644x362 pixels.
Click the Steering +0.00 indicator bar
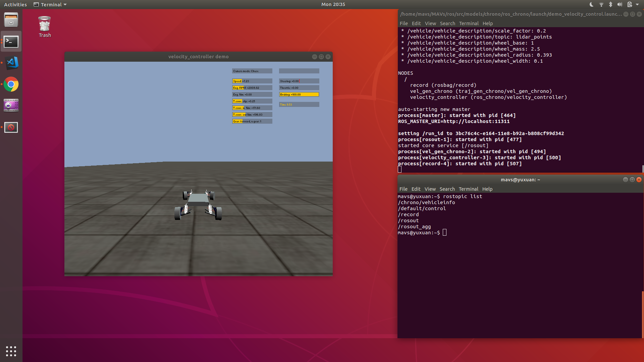(x=299, y=81)
